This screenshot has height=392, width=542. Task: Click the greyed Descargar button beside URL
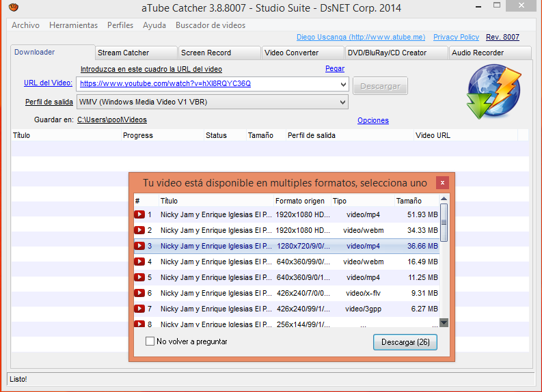click(x=380, y=86)
